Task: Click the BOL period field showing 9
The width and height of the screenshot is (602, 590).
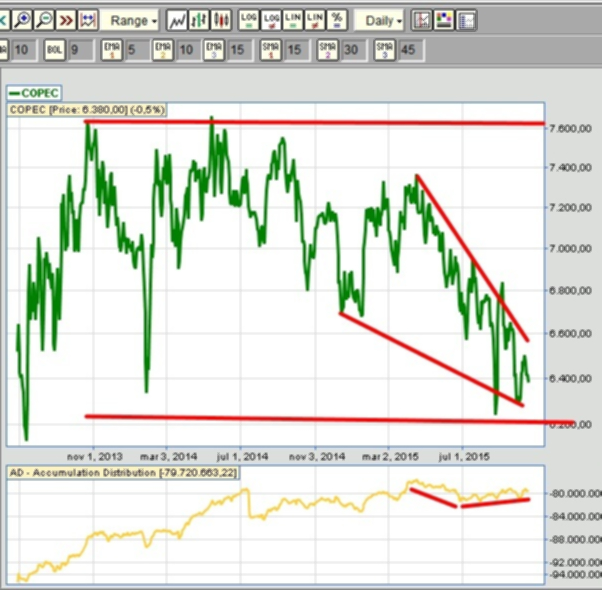Action: coord(81,50)
